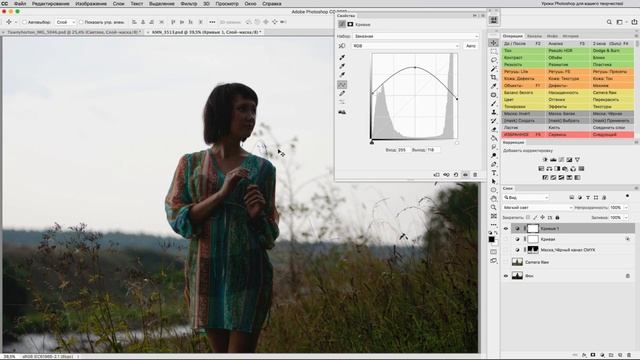640x360 pixels.
Task: Open the Layers panel flyout menu
Action: point(636,188)
